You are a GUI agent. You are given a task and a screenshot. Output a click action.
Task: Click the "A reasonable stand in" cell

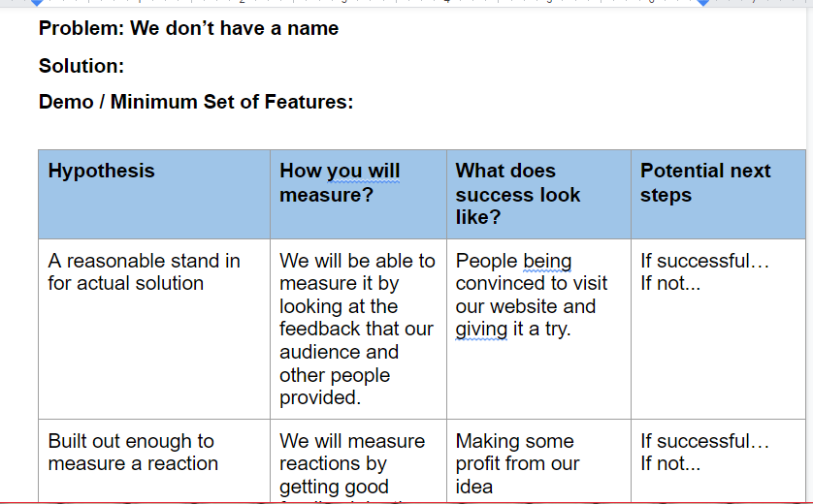click(x=154, y=329)
